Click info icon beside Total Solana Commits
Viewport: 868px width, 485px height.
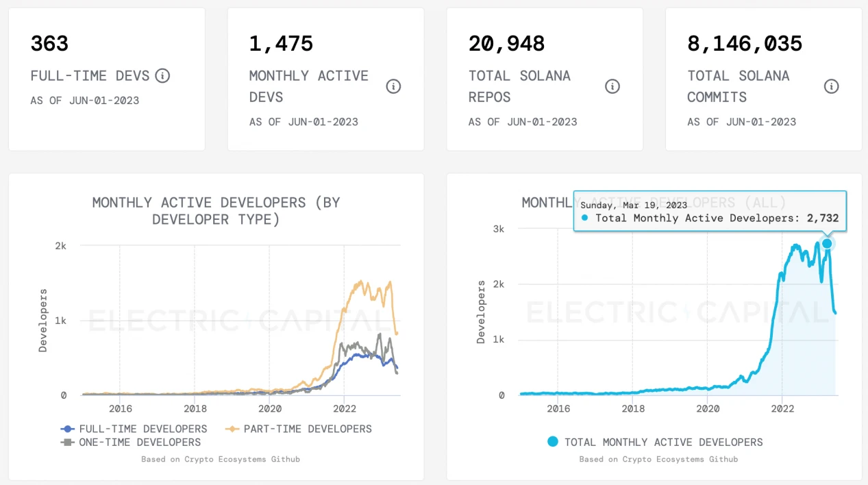[x=831, y=86]
